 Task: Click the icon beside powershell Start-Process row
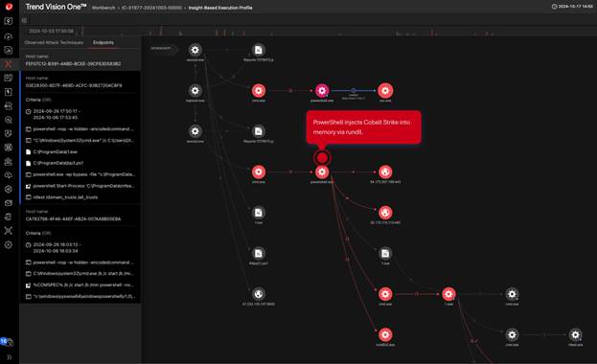[28, 186]
